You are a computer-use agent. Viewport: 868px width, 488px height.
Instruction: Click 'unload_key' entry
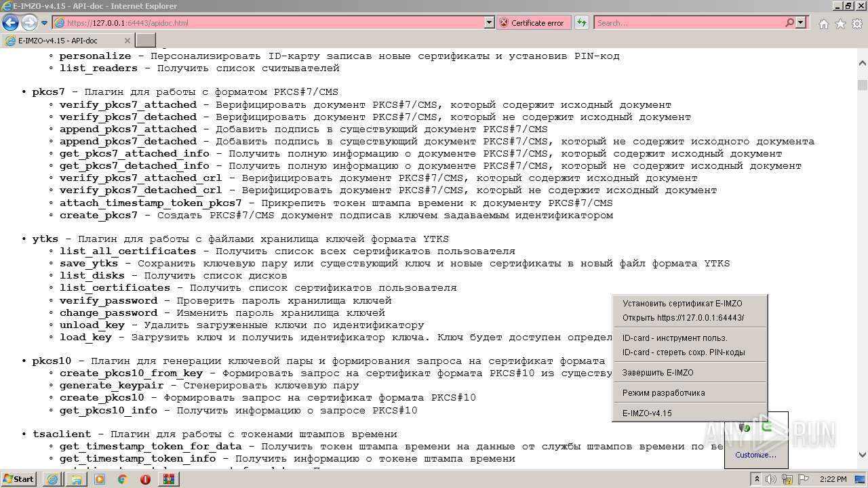pyautogui.click(x=92, y=325)
